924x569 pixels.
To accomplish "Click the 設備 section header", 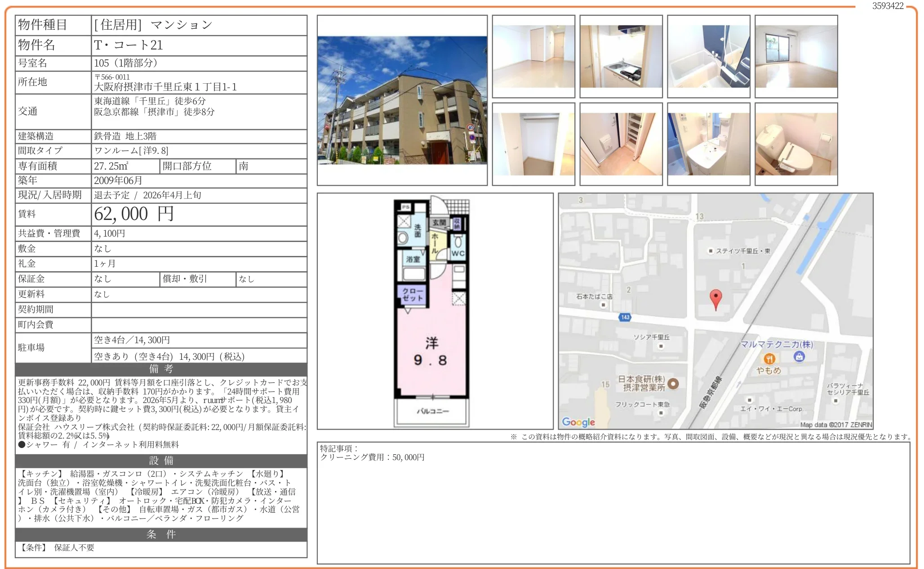I will [161, 461].
